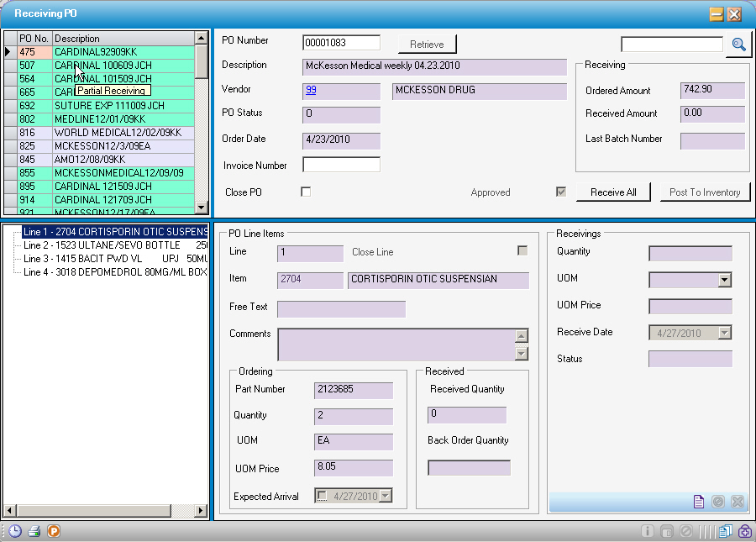Click the info icon in the bottom right toolbar
The height and width of the screenshot is (542, 756).
(x=648, y=531)
